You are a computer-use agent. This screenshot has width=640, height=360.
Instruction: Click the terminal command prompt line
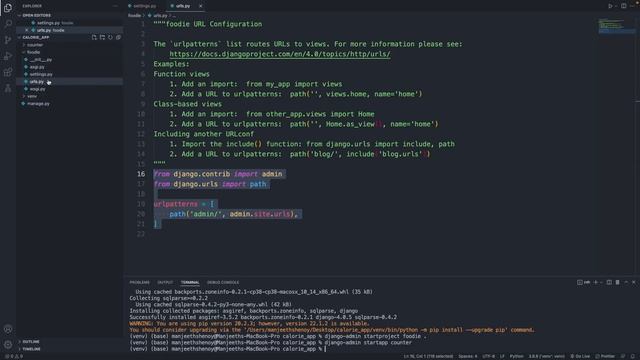pos(228,349)
